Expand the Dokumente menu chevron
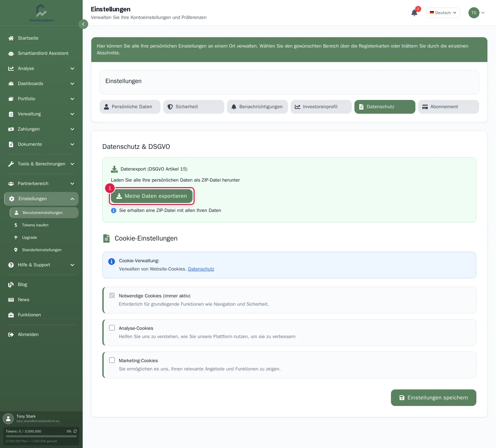The image size is (496, 448). [72, 144]
